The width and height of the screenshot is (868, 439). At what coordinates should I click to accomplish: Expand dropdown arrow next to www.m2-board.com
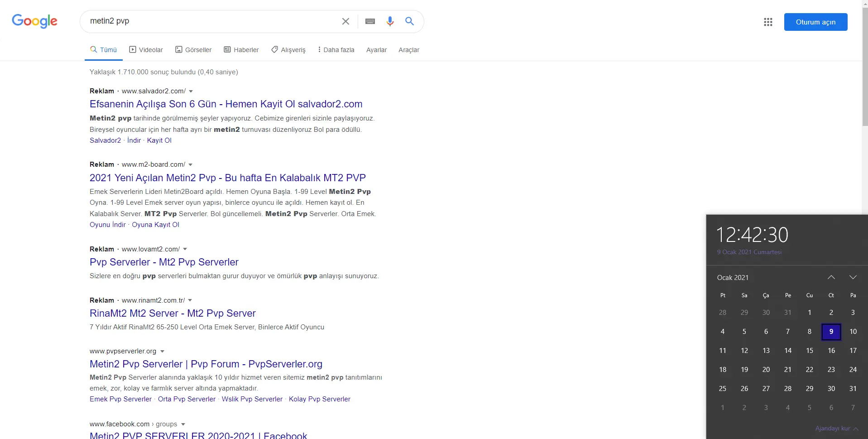coord(190,165)
